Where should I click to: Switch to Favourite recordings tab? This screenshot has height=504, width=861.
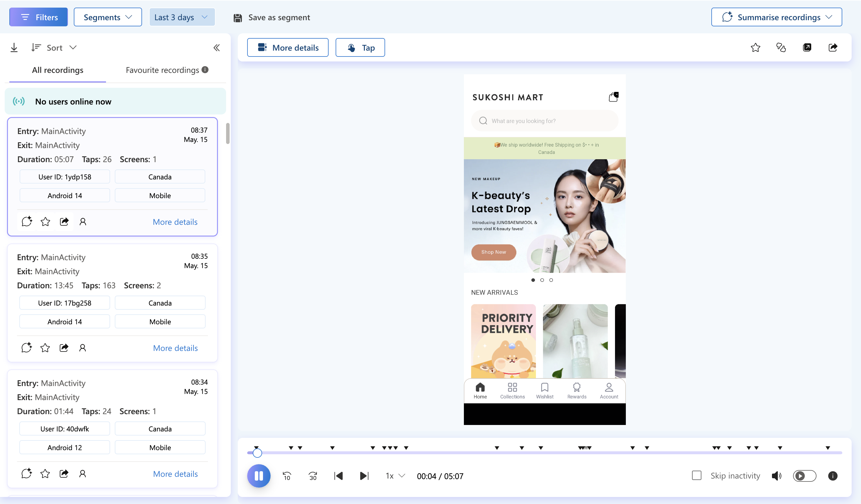pyautogui.click(x=162, y=70)
